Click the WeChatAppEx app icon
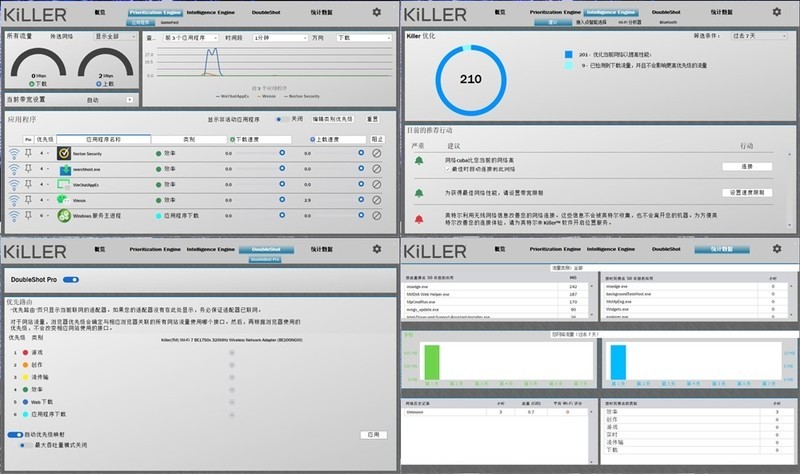 click(64, 184)
